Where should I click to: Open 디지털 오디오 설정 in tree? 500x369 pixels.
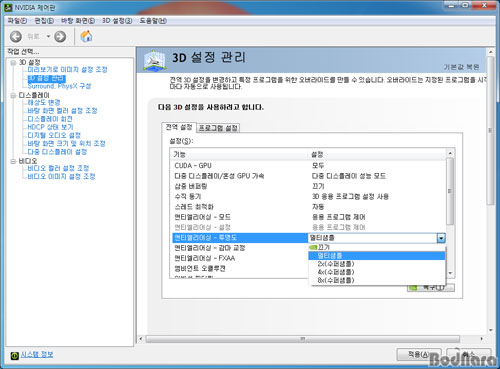click(54, 135)
